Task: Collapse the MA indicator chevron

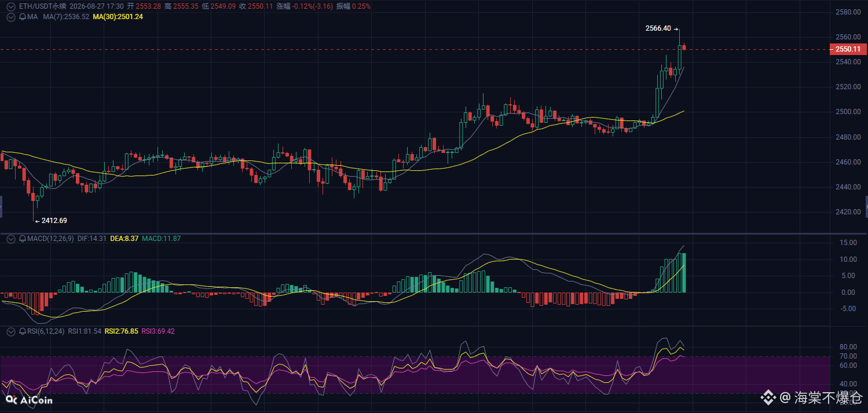Action: [10, 17]
